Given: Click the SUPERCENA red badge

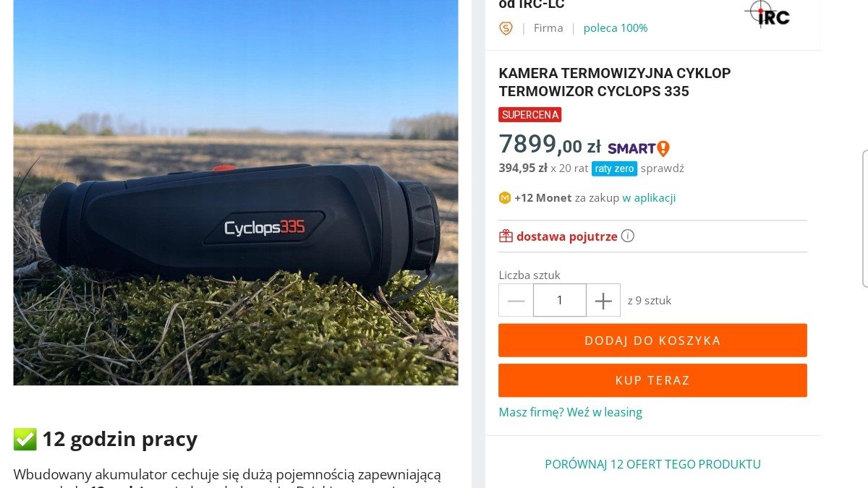Looking at the screenshot, I should (530, 115).
